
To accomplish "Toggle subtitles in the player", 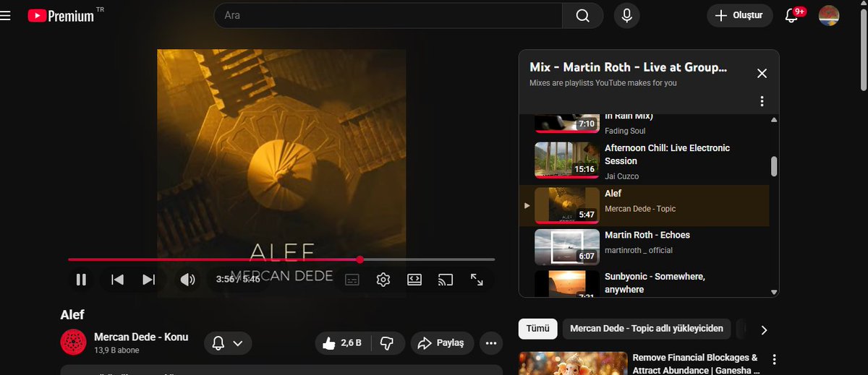I will pyautogui.click(x=352, y=280).
